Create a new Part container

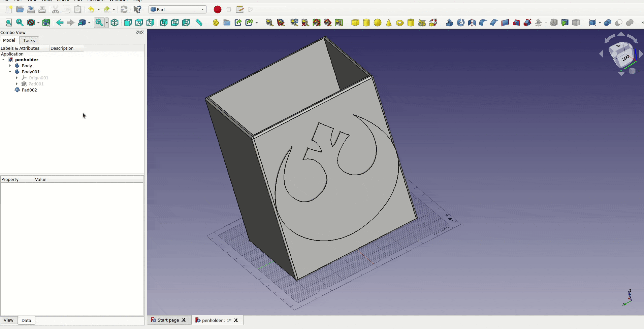coord(216,23)
